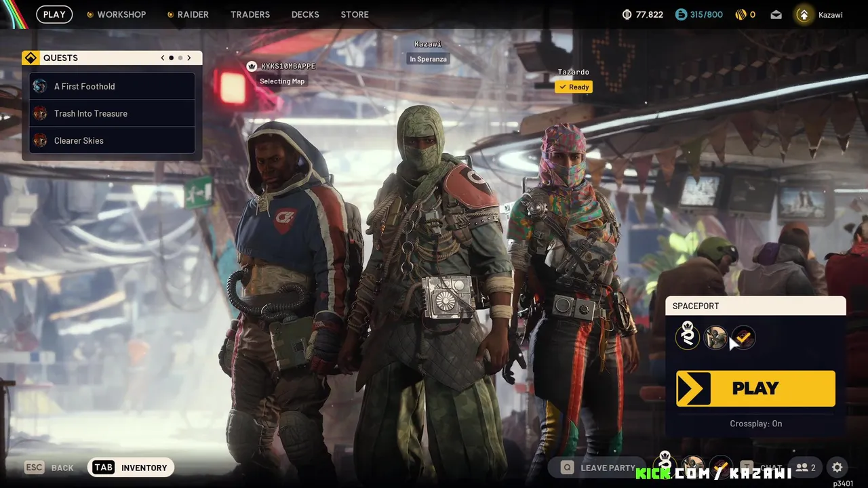Open the WORKSHOP tab
The image size is (868, 488).
pos(121,14)
